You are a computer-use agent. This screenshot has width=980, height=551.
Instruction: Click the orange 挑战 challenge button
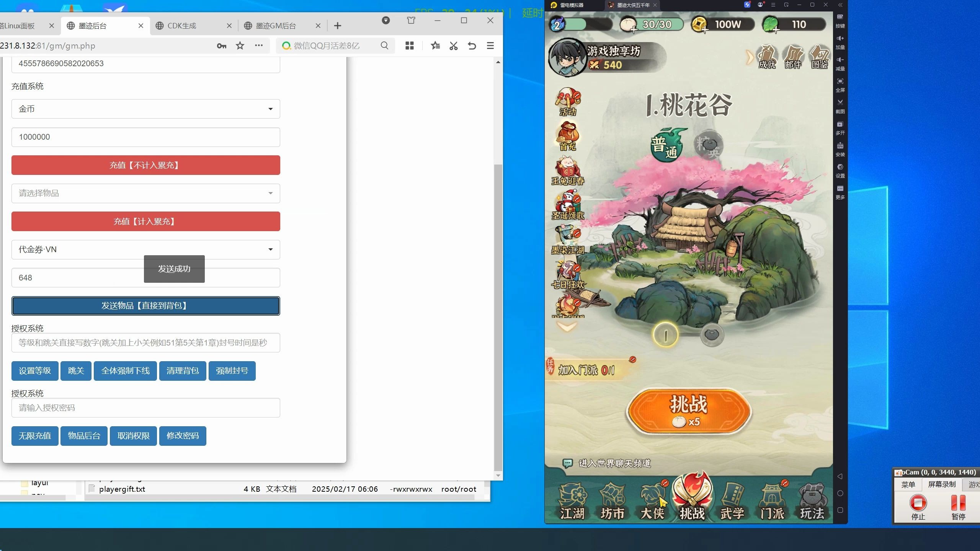tap(689, 412)
